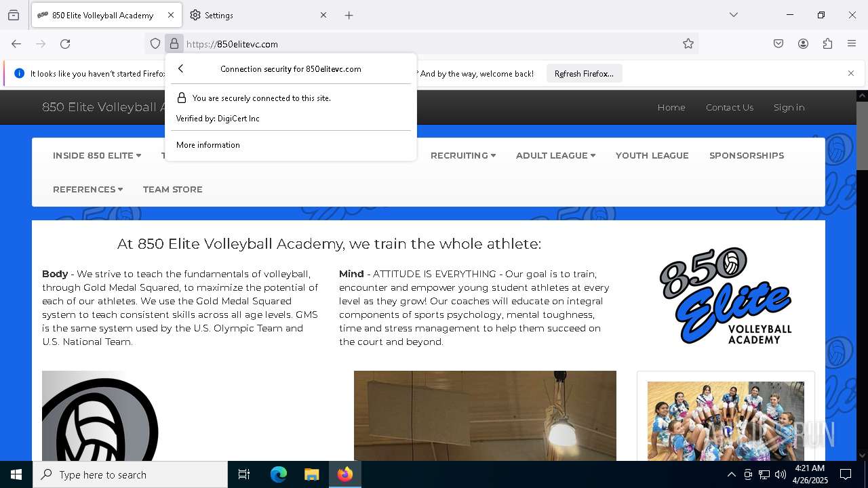Click the team group photo thumbnail
The height and width of the screenshot is (488, 868).
pos(726,421)
